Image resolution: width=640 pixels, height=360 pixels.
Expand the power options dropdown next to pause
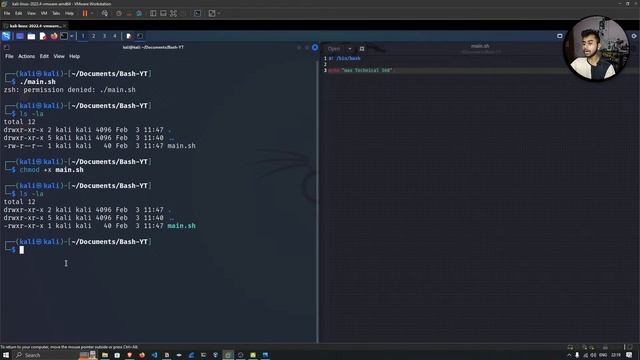pyautogui.click(x=92, y=13)
